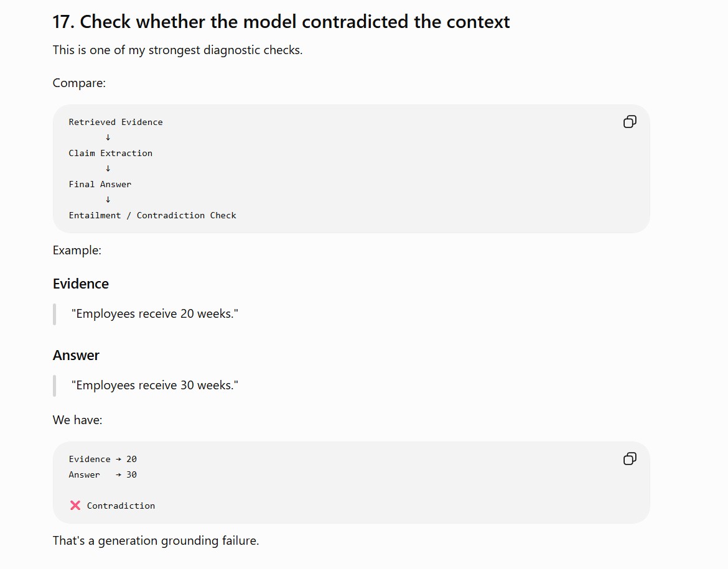Screen dimensions: 728x569
Task: Click the 'Example:' text
Action: (77, 250)
